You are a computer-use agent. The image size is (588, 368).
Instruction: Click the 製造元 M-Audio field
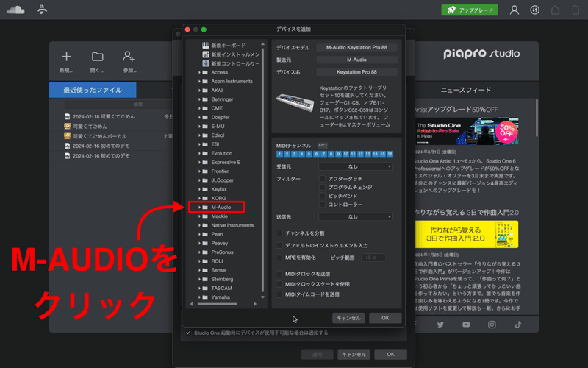coord(356,60)
